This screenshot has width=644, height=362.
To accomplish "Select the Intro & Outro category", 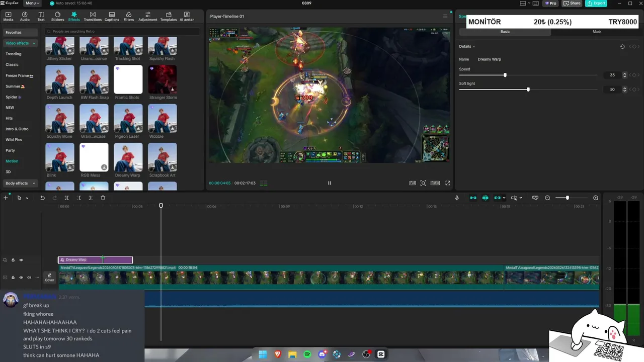I will 17,129.
